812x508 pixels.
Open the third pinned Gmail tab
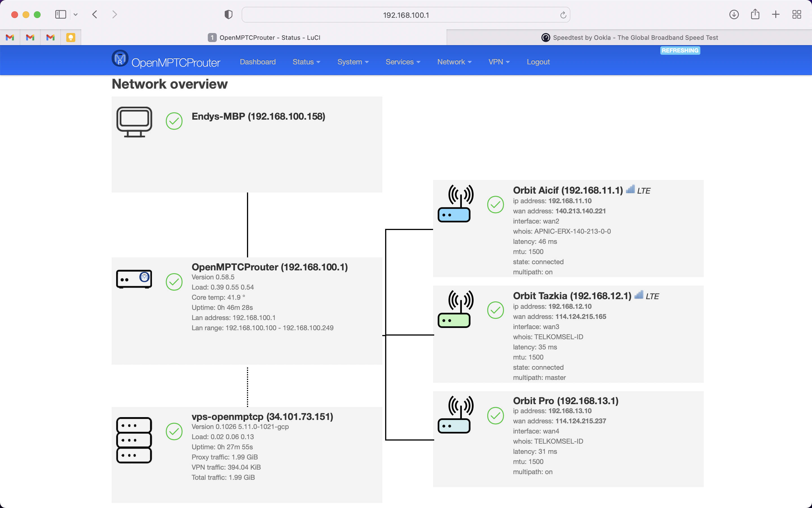(x=50, y=37)
